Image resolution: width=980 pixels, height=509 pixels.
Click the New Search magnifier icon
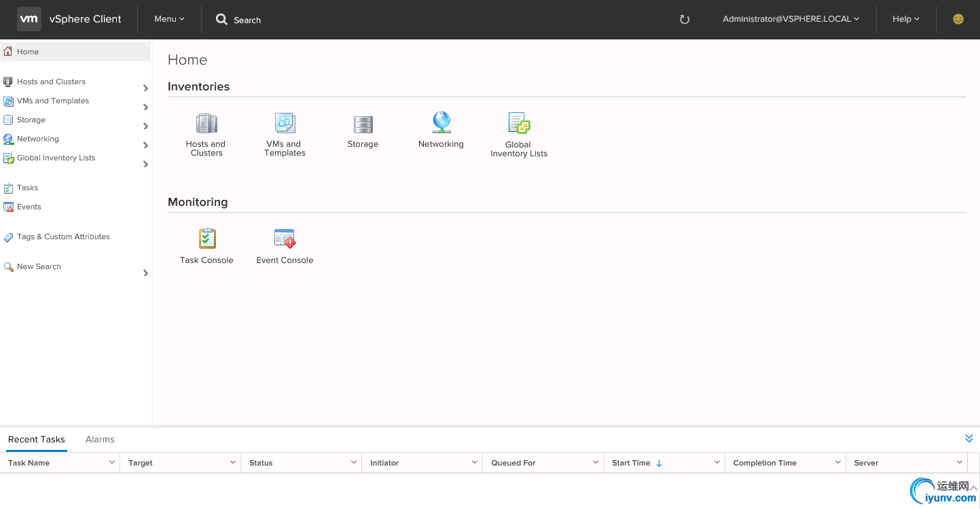pyautogui.click(x=8, y=266)
